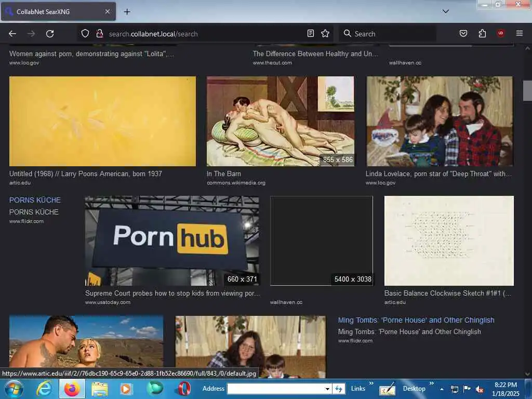Expand the Links toolbar chevron
Viewport: 532px width, 399px height.
tap(371, 383)
